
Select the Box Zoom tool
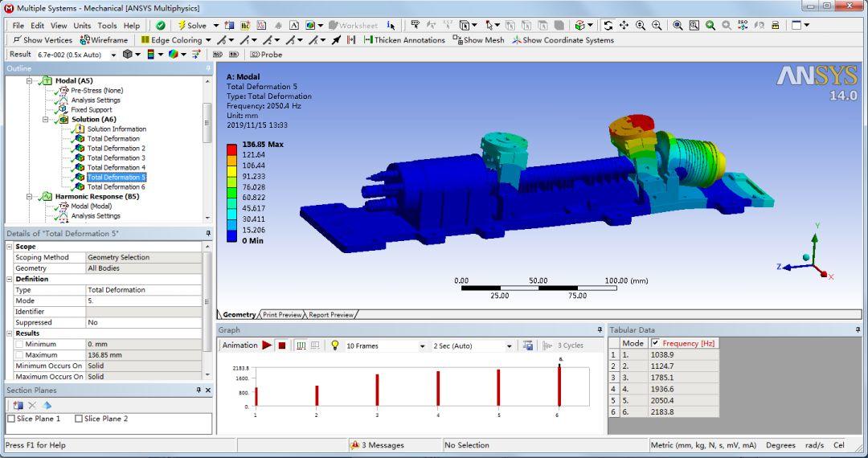click(657, 26)
